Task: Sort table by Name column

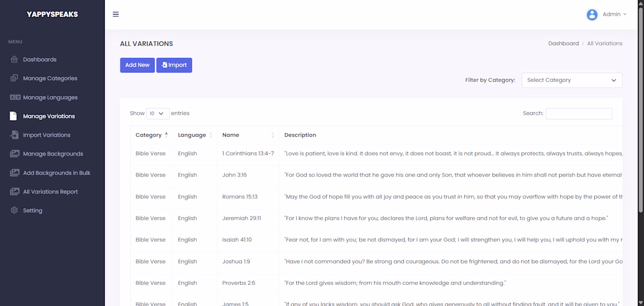Action: (x=248, y=135)
